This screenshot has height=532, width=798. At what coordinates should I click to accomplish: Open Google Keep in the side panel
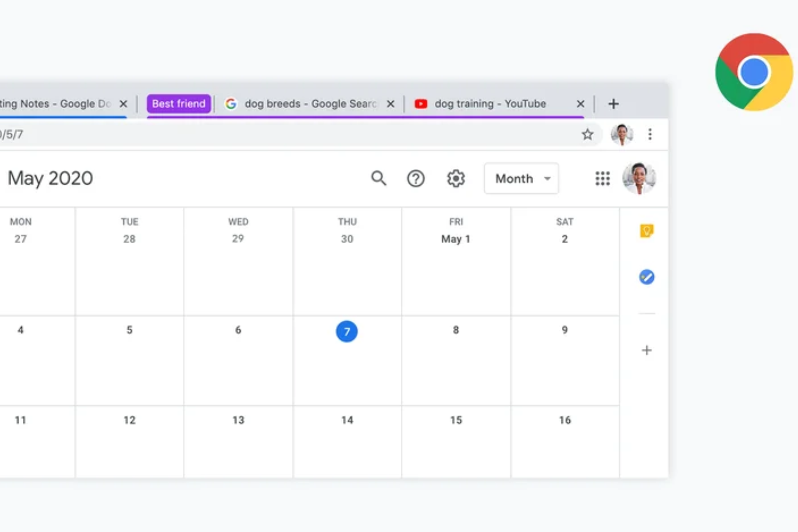[x=647, y=231]
